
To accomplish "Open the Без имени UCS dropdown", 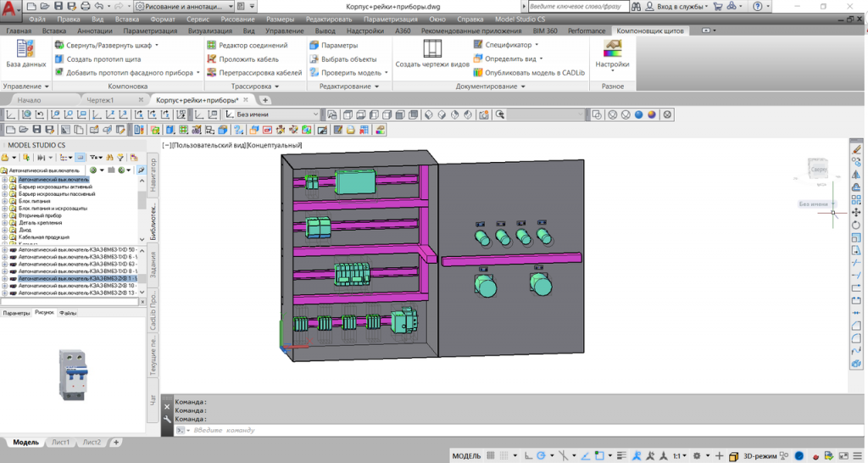I will point(272,114).
